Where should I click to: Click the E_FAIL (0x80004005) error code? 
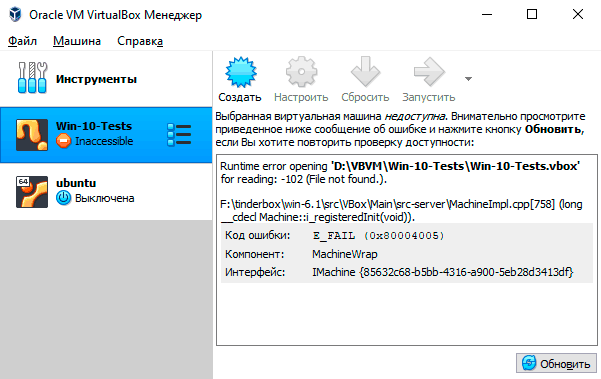378,235
